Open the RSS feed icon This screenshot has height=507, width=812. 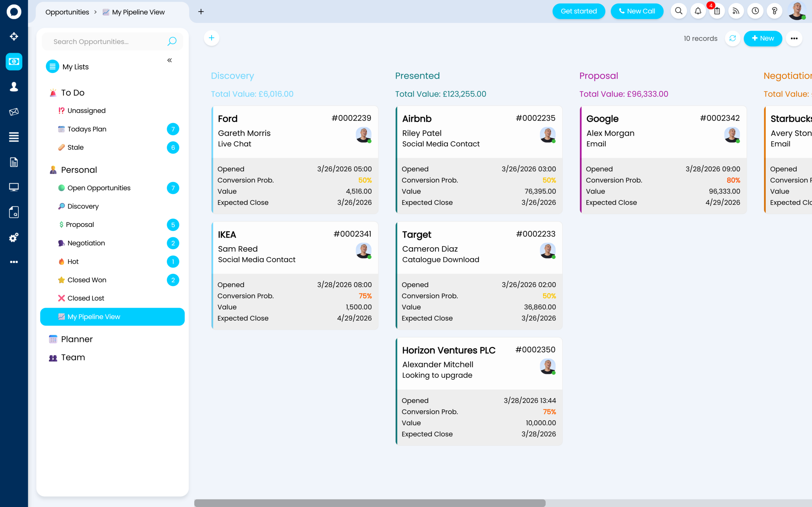coord(736,11)
